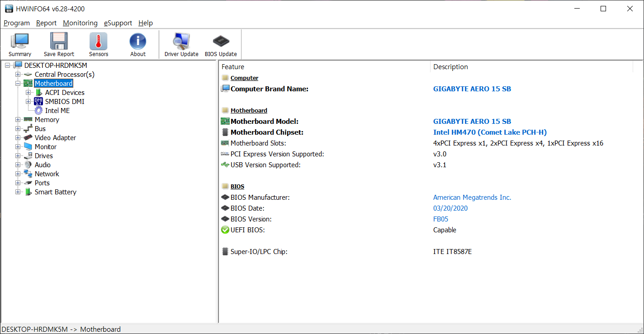Launch BIOS Update chip icon

221,41
